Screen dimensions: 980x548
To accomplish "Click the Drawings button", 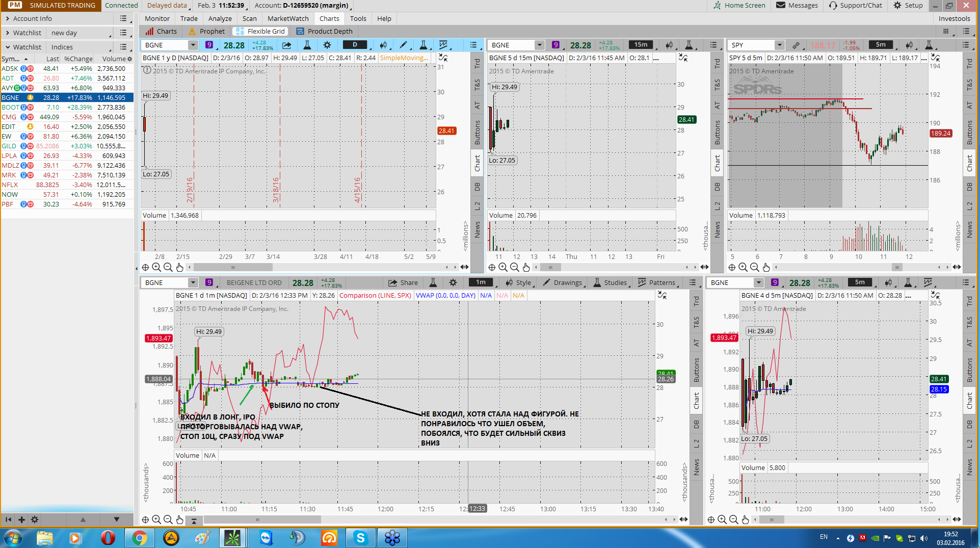I will click(562, 282).
